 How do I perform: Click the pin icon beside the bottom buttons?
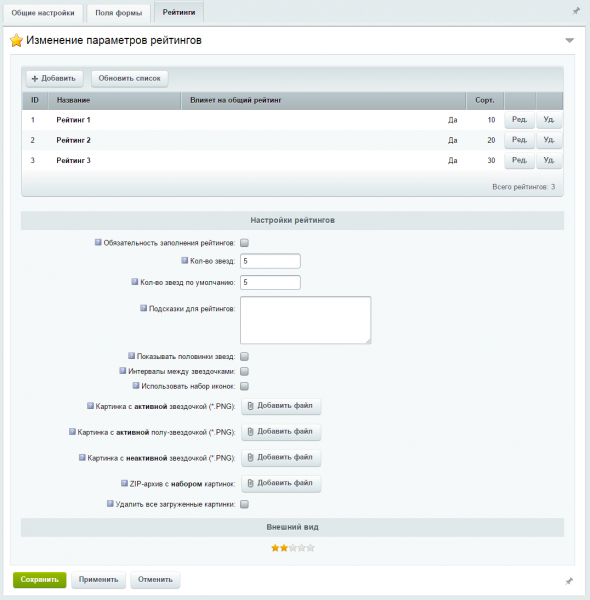pos(569,581)
